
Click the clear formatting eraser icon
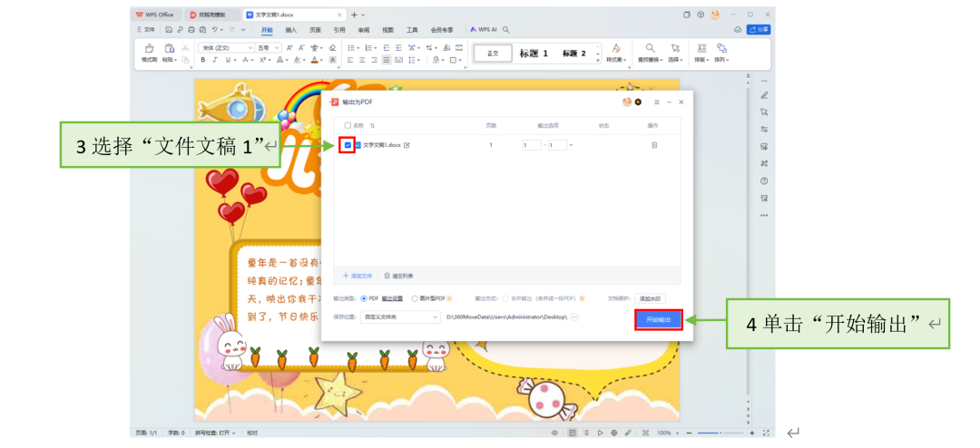coord(332,47)
